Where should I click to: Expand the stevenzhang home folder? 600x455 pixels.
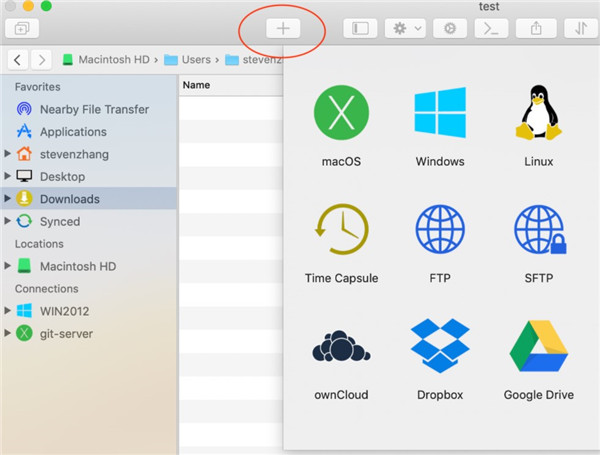(x=9, y=154)
